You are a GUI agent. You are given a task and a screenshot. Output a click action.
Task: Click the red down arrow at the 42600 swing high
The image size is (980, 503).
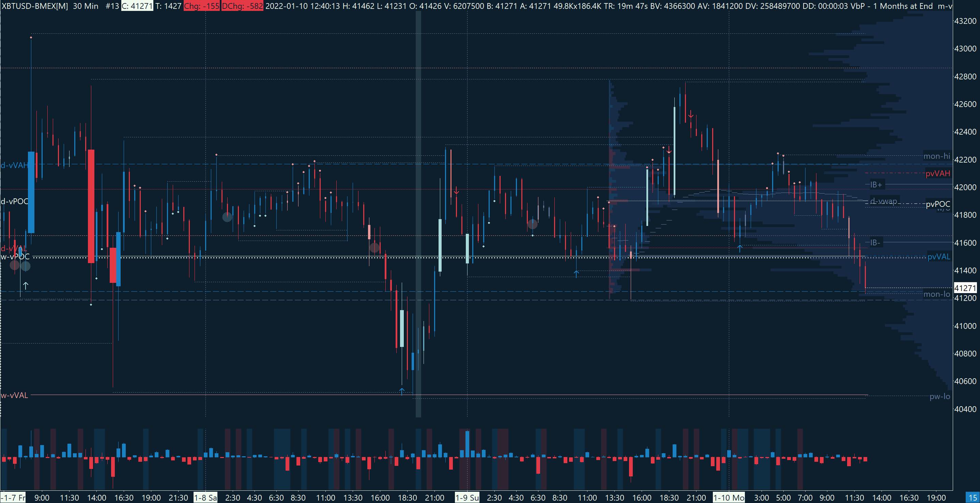(x=690, y=115)
